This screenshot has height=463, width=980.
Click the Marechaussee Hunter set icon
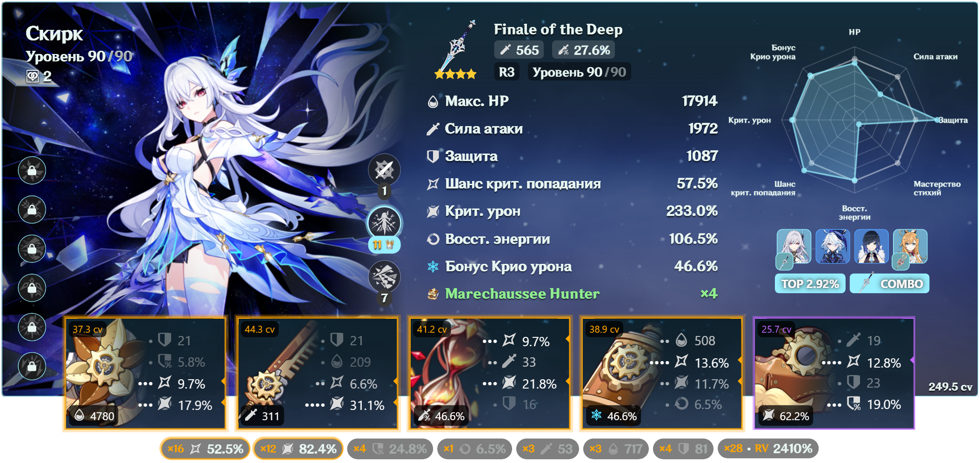[433, 294]
